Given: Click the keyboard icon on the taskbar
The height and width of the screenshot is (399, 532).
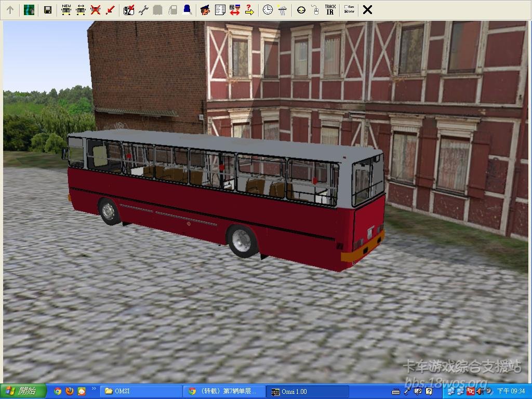Looking at the screenshot, I should [395, 392].
